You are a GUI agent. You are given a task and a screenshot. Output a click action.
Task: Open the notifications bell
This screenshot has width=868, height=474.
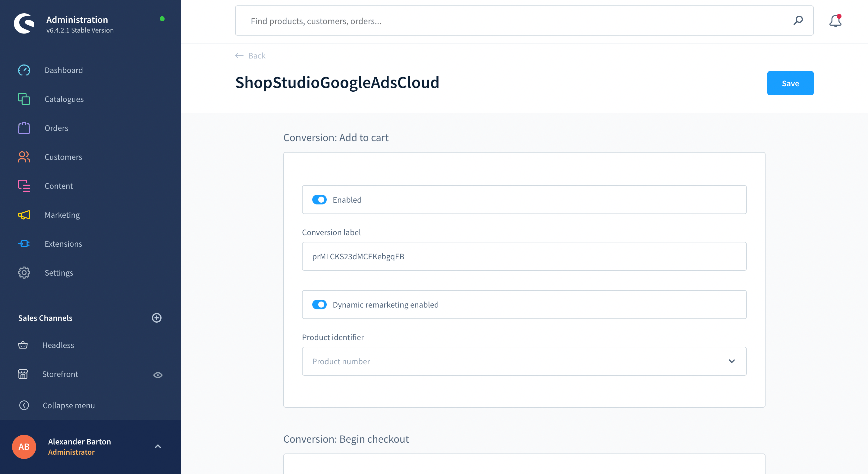click(835, 21)
